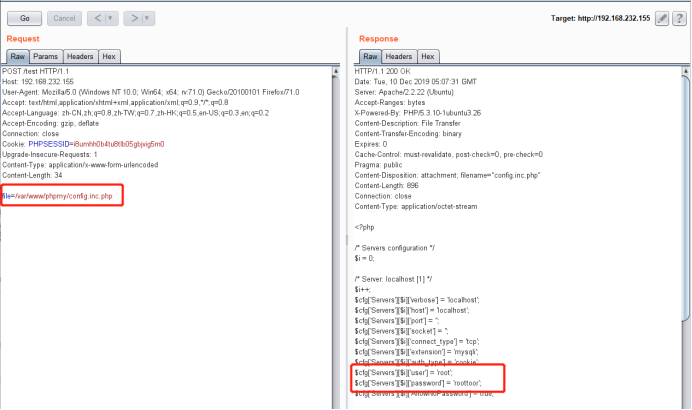Click the POST /test HTTP/1.1 line
The height and width of the screenshot is (410, 692).
(35, 71)
